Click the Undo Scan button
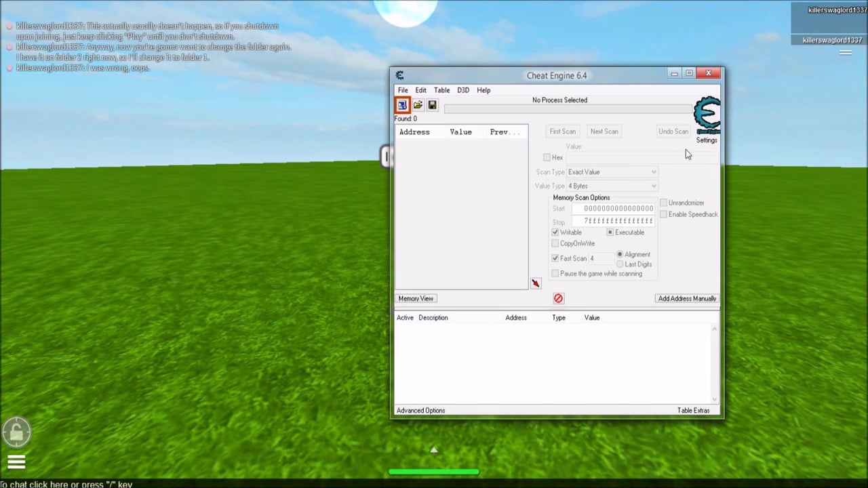The width and height of the screenshot is (868, 488). pos(673,131)
